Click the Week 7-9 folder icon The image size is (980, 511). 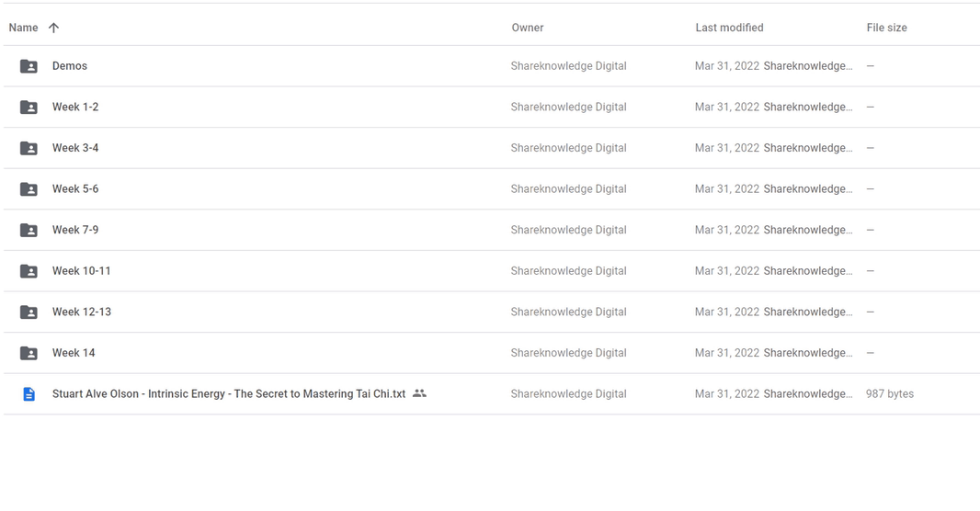click(28, 230)
